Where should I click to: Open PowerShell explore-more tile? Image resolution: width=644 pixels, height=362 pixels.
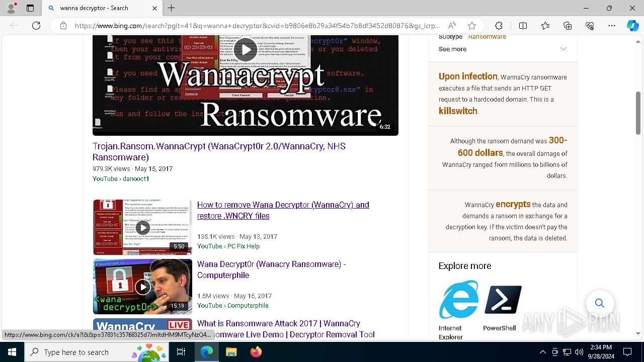coord(503,307)
